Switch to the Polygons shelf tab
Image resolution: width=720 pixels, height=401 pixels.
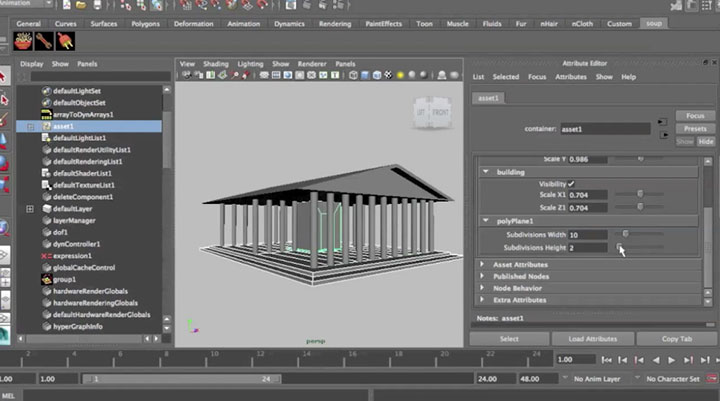(146, 24)
